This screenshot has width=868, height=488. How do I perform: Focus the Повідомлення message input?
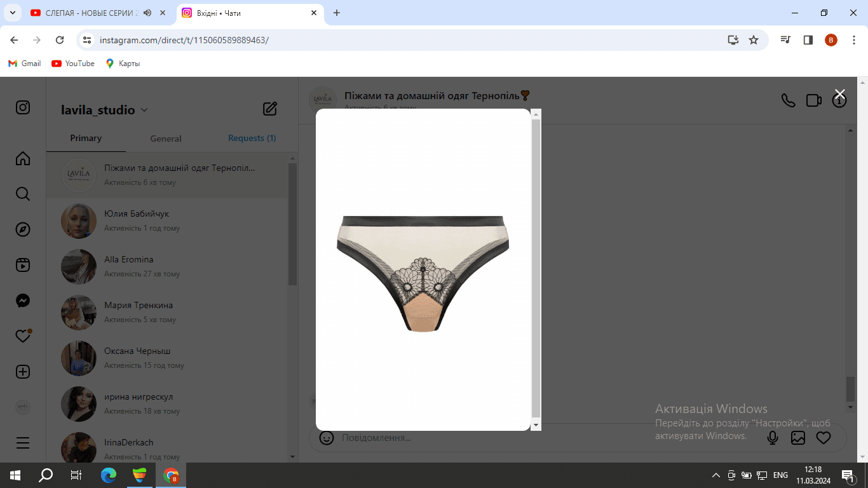[546, 438]
